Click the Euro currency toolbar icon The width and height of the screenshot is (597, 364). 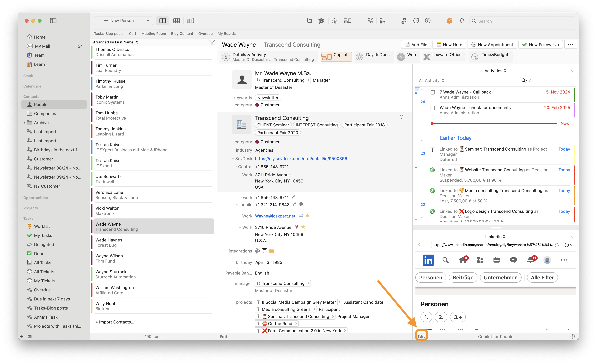[x=428, y=21]
